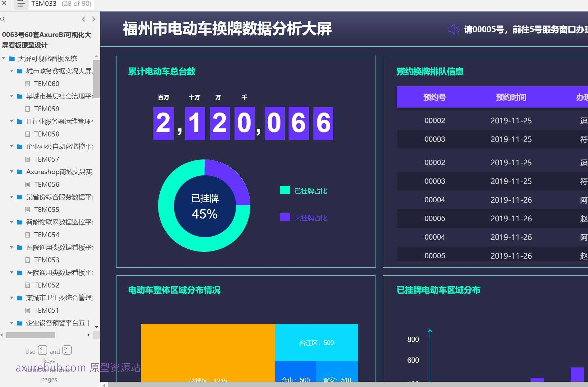588x387 pixels.
Task: Collapse the 企业办公自动化监控平 folder
Action: 11,146
